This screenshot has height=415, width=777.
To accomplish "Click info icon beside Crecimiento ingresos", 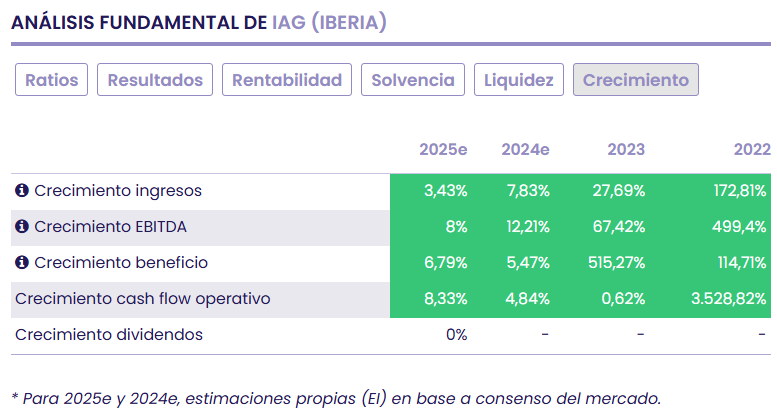I will (22, 190).
